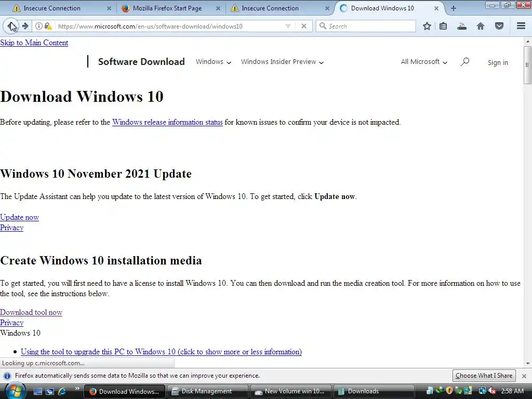The image size is (532, 399).
Task: Click the Show Desktop quick launch icon
Action: click(37, 391)
